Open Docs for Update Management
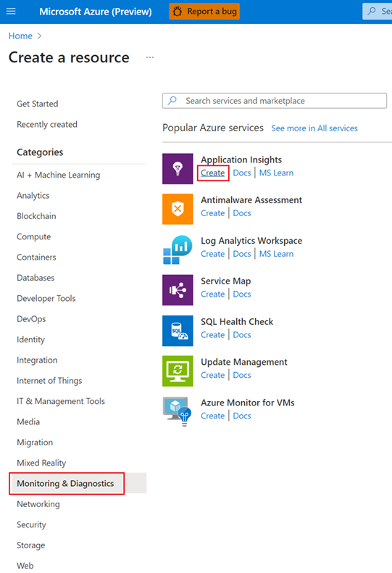The width and height of the screenshot is (392, 573). pos(242,375)
